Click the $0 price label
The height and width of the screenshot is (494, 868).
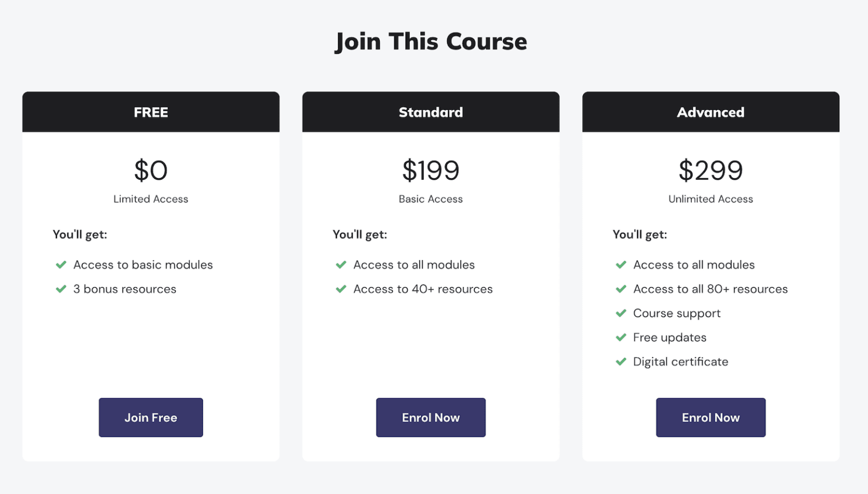pos(150,170)
